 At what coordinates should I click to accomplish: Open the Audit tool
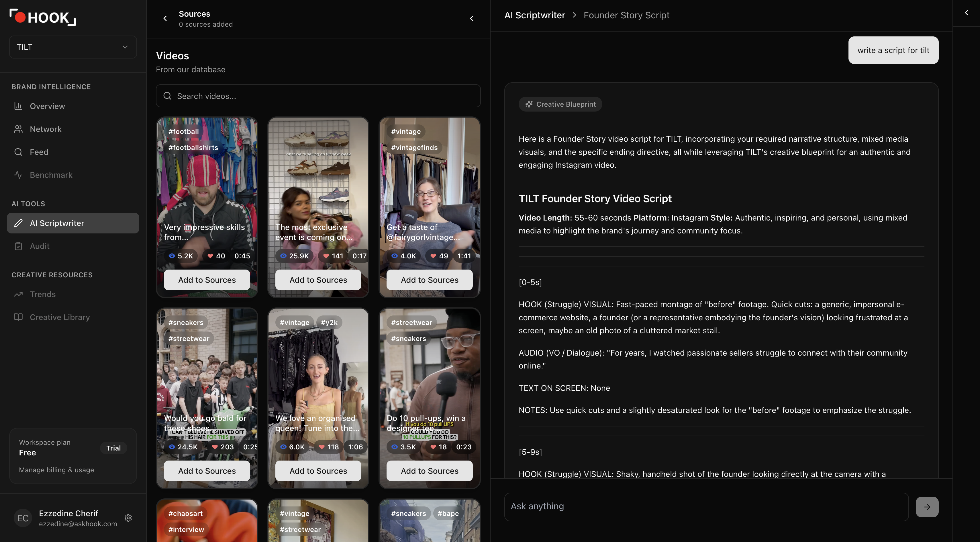(40, 246)
